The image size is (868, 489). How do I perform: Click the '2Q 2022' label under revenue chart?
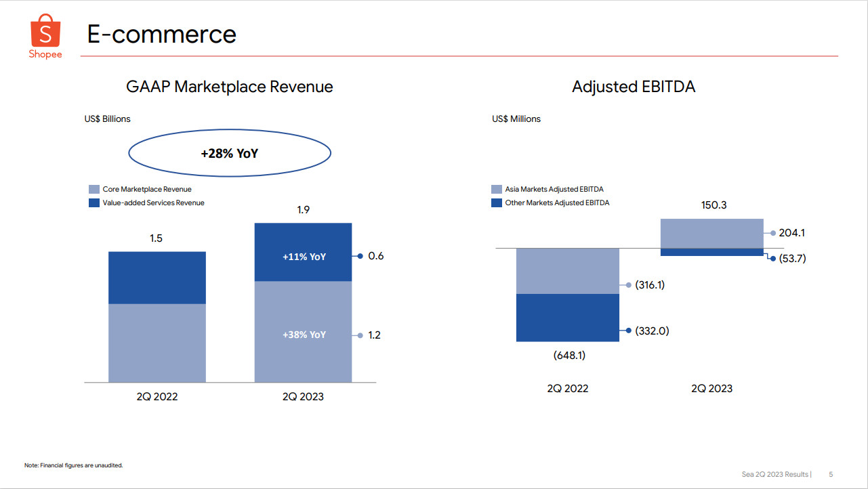[157, 396]
